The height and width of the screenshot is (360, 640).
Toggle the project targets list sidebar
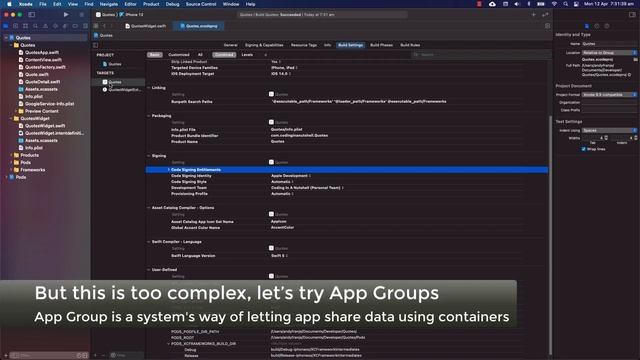coord(96,45)
